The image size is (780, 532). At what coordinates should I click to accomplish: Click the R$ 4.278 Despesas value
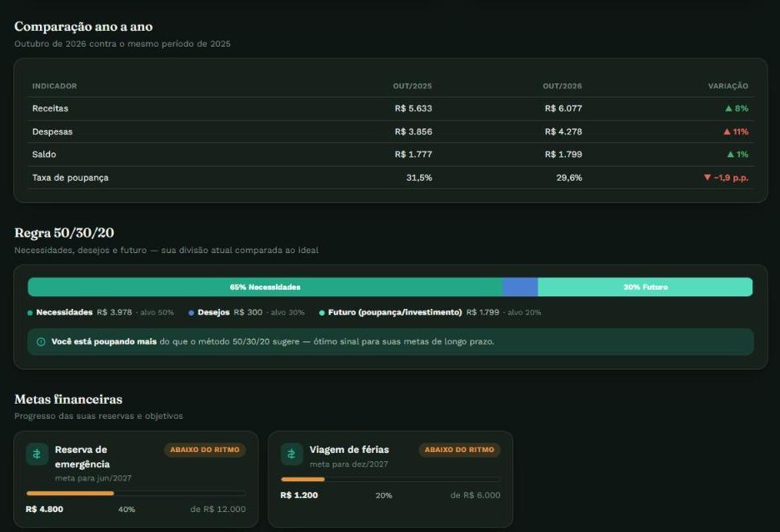(x=563, y=132)
